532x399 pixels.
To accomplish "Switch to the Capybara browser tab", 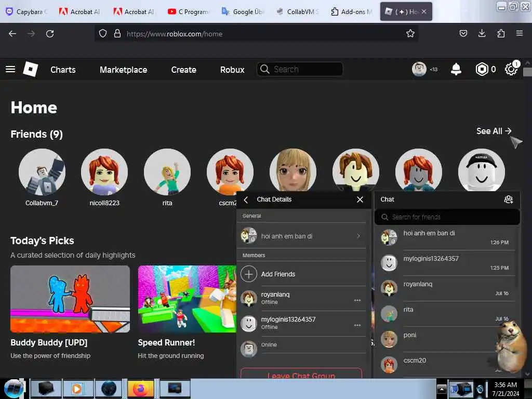I will coord(27,11).
